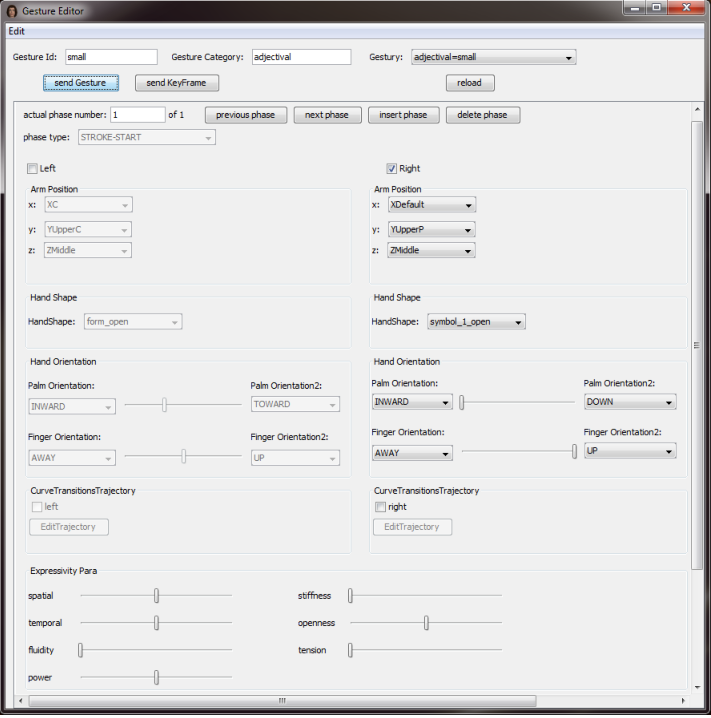This screenshot has width=711, height=718.
Task: Open right arm y position YUpperP dropdown
Action: [x=431, y=229]
